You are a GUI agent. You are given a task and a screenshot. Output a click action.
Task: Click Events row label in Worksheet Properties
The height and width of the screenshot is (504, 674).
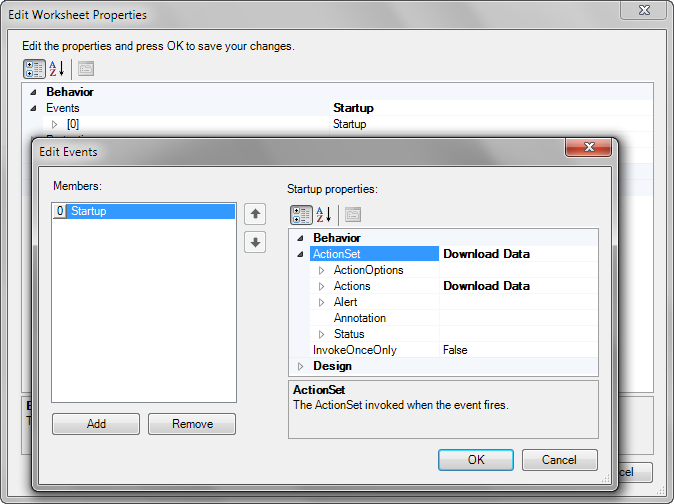click(x=63, y=108)
